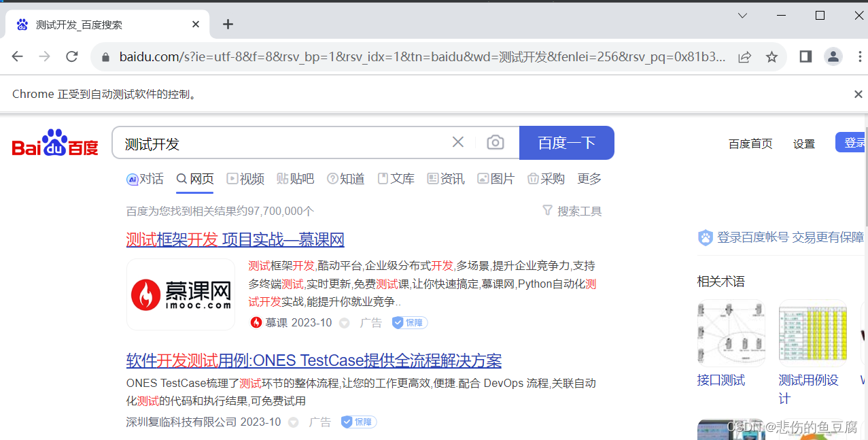Click 登录百度帐号 交易更有保障 link
Image resolution: width=868 pixels, height=440 pixels.
(782, 237)
